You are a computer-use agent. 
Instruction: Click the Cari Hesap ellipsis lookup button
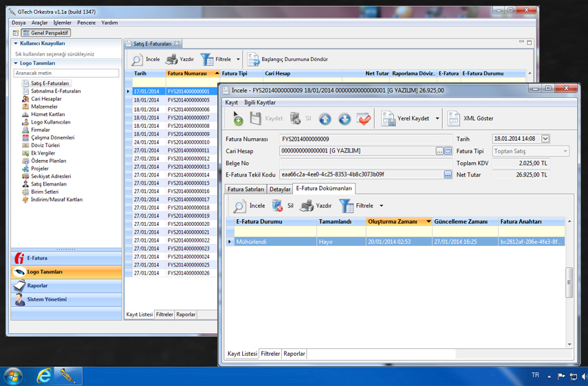point(439,151)
